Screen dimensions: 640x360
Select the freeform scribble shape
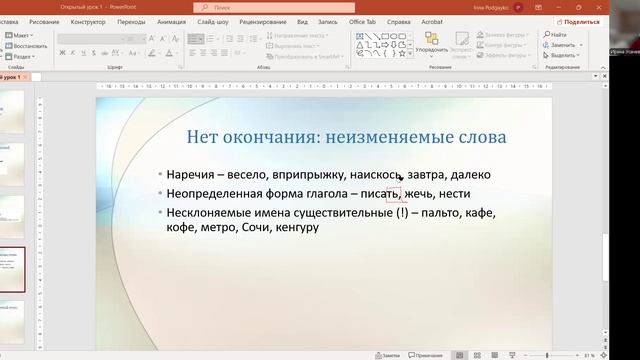(x=360, y=53)
